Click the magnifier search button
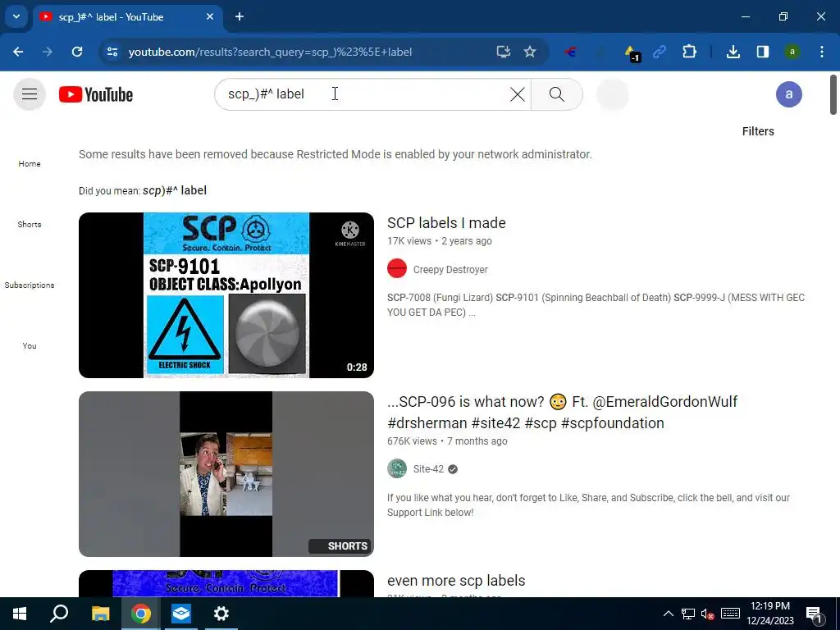The width and height of the screenshot is (840, 630). coord(557,94)
